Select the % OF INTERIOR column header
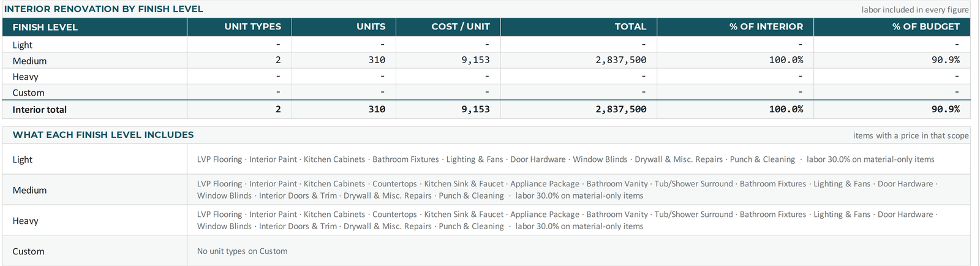980x266 pixels. coord(735,27)
